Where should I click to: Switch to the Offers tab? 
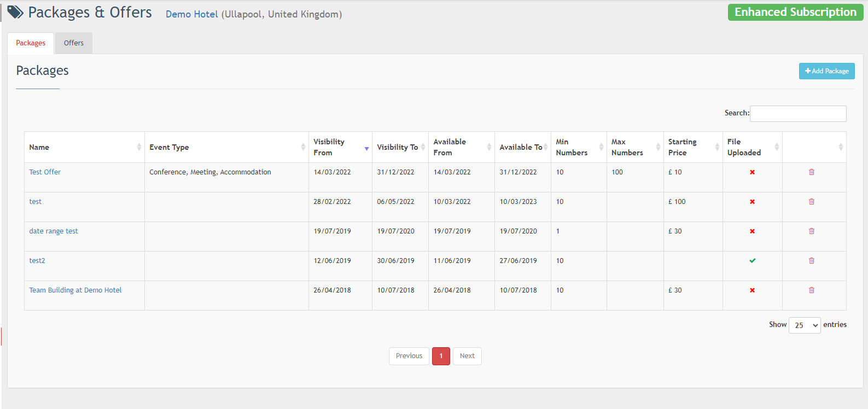pos(74,43)
